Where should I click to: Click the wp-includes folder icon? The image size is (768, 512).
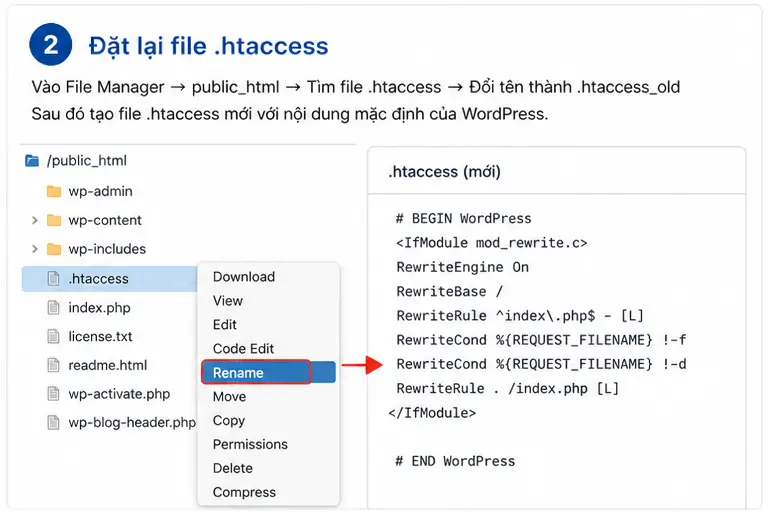click(54, 249)
